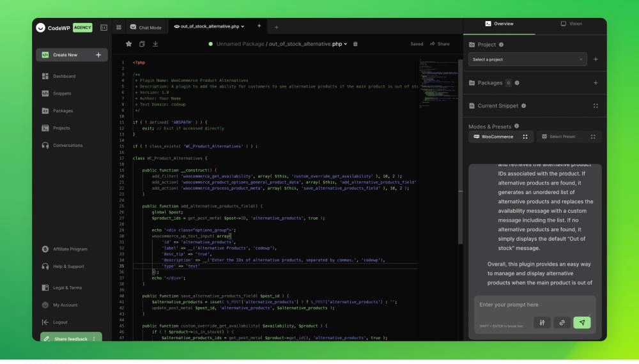Open the Select Preset dropdown
The image size is (639, 364).
569,137
